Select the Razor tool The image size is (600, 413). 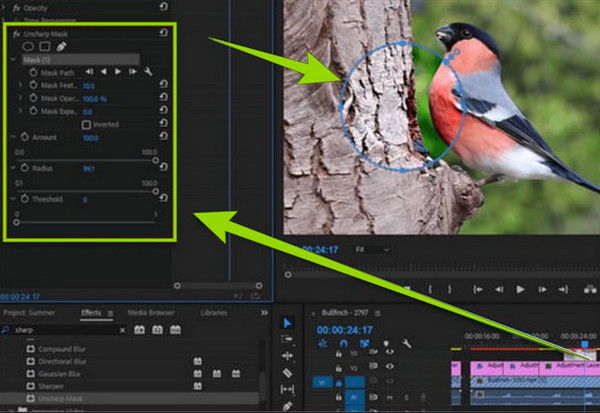pos(287,372)
